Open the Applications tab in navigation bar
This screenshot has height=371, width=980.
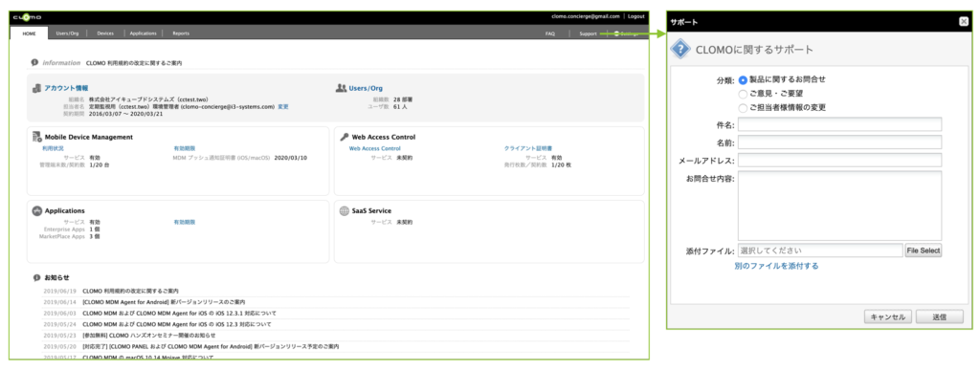pyautogui.click(x=144, y=33)
